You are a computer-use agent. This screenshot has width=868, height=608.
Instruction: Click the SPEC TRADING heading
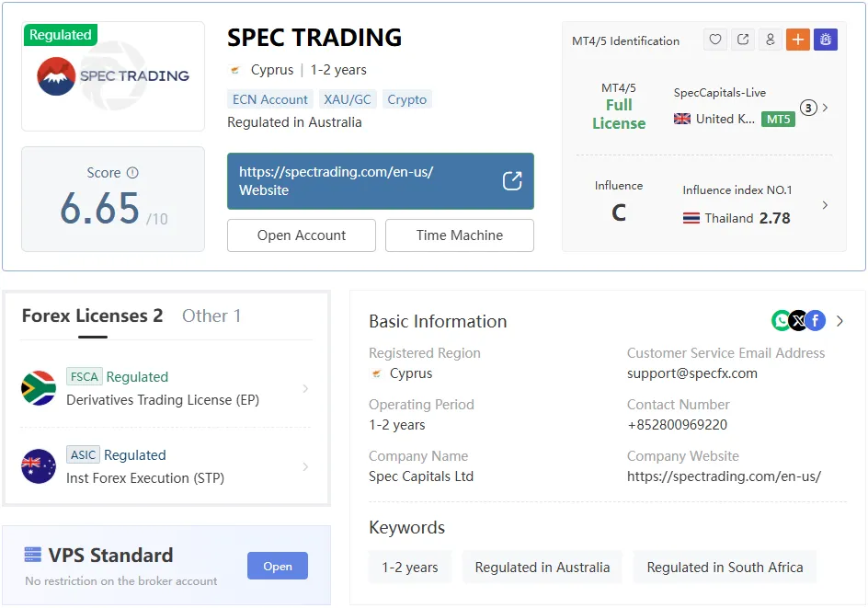(314, 38)
